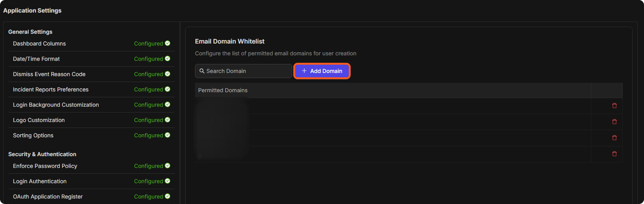Delete the first permitted domain via trash icon
The image size is (644, 204).
pyautogui.click(x=615, y=106)
